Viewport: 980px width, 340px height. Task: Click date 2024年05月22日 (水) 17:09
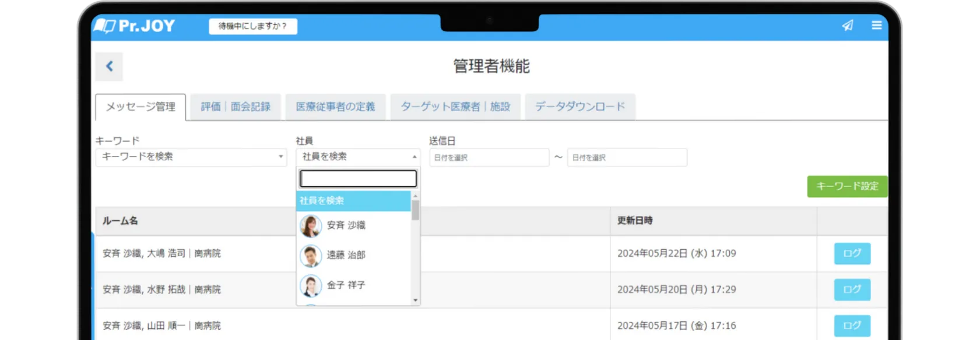tap(676, 253)
